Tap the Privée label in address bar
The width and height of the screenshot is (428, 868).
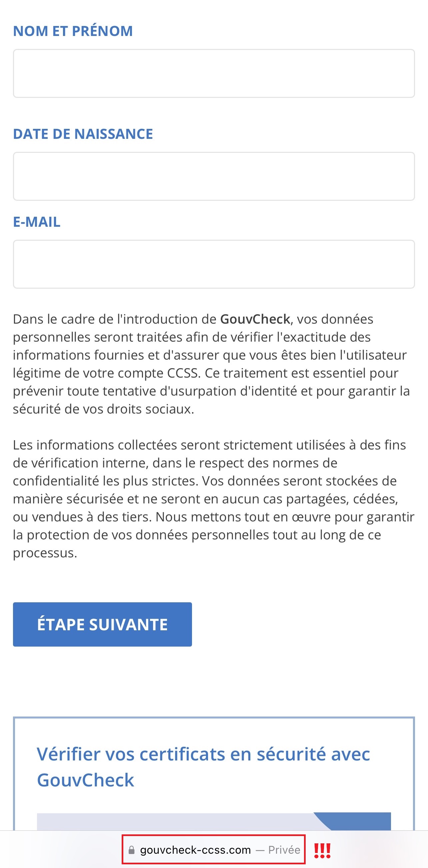284,850
